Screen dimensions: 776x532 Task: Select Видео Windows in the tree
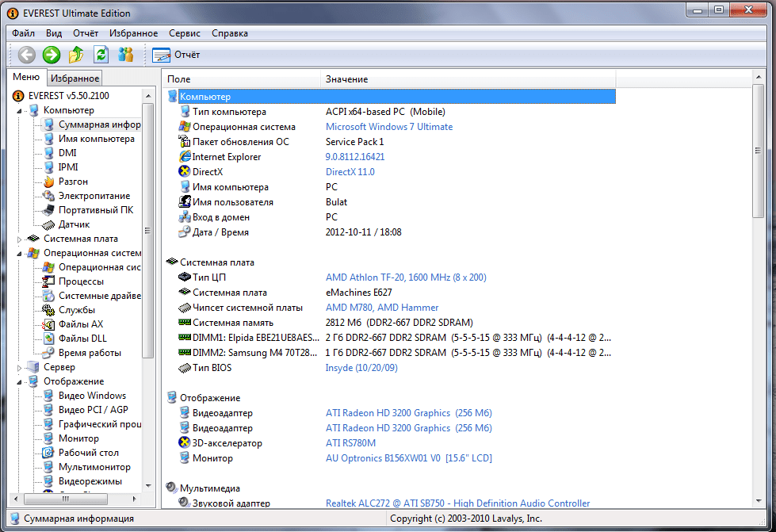pyautogui.click(x=92, y=396)
